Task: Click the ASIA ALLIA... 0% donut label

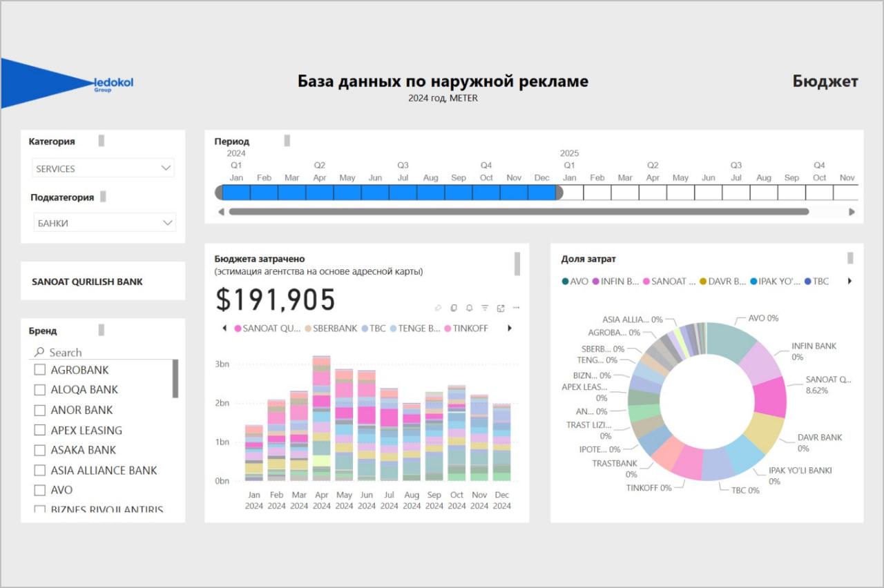Action: coord(632,320)
